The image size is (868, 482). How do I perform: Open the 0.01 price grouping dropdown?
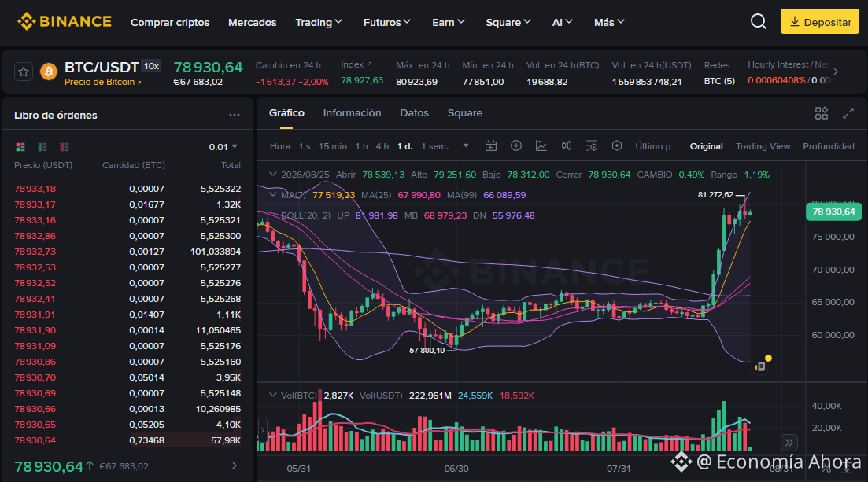click(223, 147)
